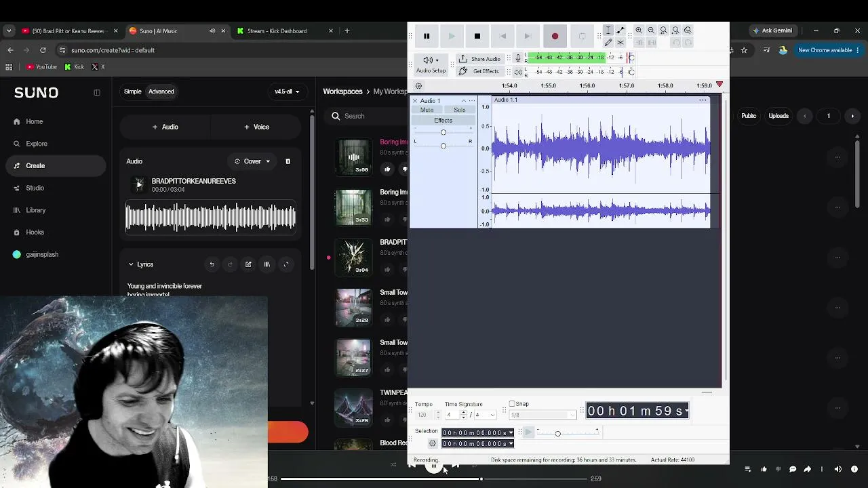Image resolution: width=868 pixels, height=488 pixels.
Task: Click the speaker playback meter icon
Action: pyautogui.click(x=518, y=72)
